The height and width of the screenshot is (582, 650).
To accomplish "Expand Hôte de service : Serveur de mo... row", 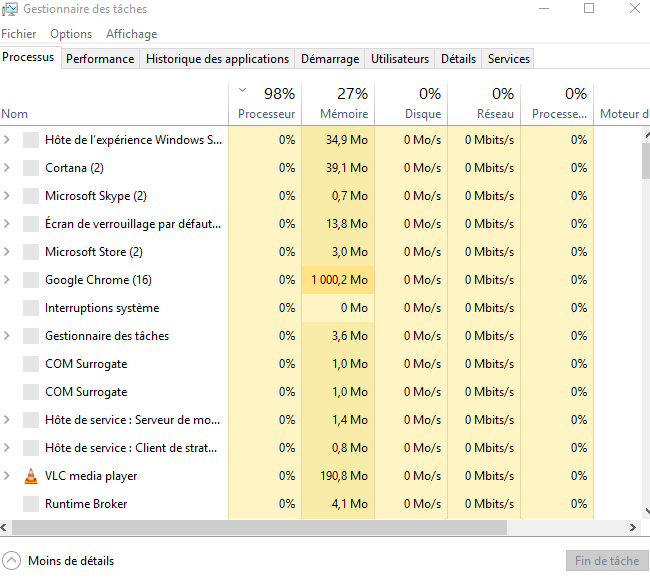I will pyautogui.click(x=7, y=420).
